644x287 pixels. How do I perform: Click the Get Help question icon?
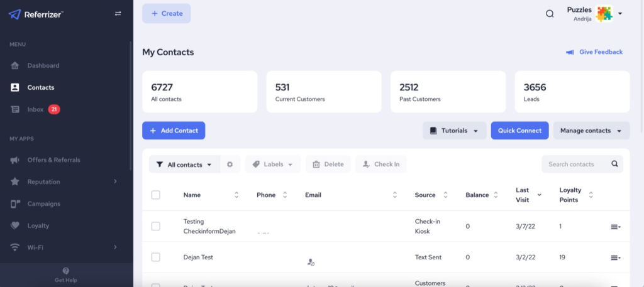pyautogui.click(x=66, y=271)
